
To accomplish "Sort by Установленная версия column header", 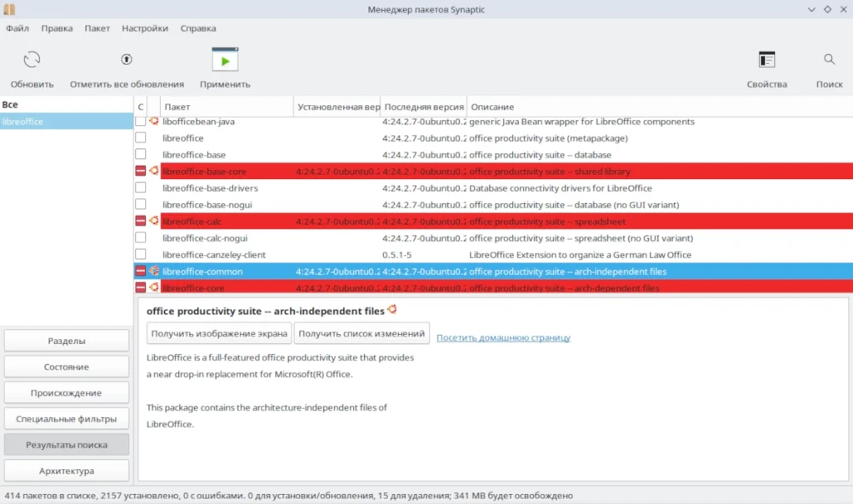I will click(337, 107).
